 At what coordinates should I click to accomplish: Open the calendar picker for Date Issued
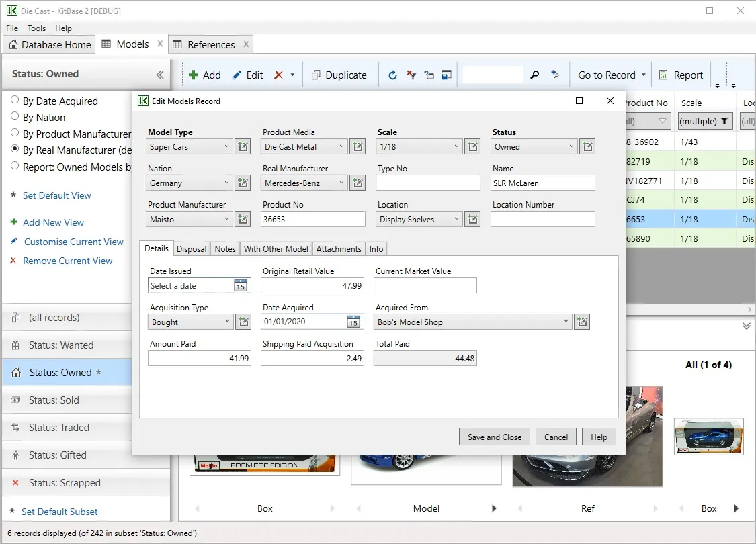click(240, 286)
